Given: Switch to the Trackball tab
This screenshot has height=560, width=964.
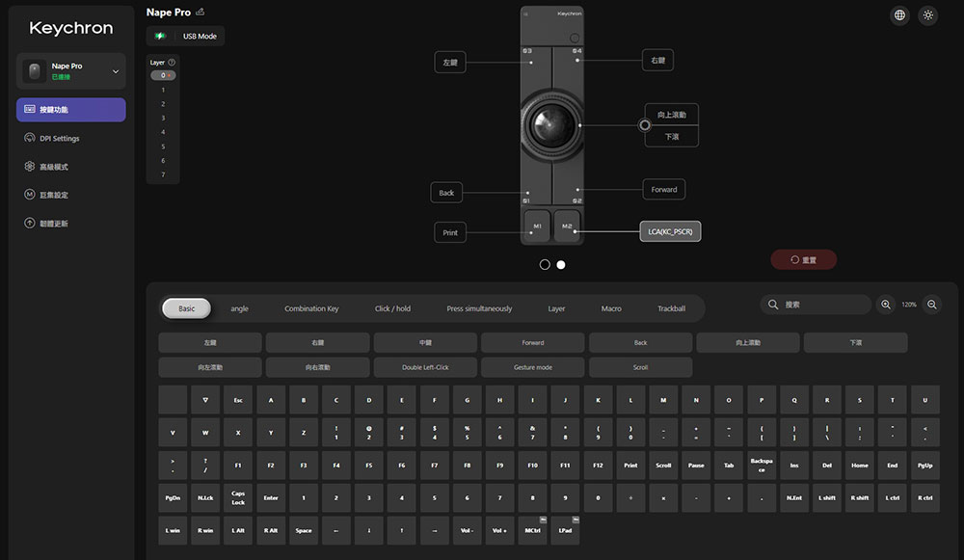Looking at the screenshot, I should tap(671, 308).
